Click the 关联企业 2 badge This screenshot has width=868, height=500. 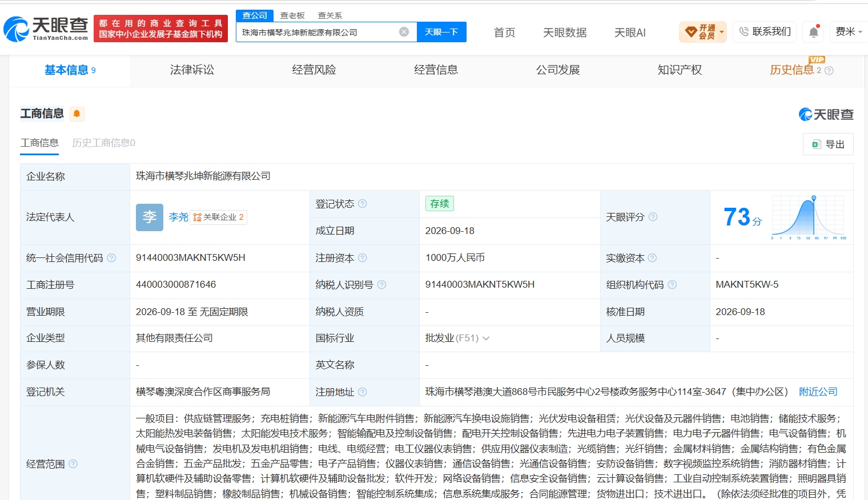(x=219, y=217)
